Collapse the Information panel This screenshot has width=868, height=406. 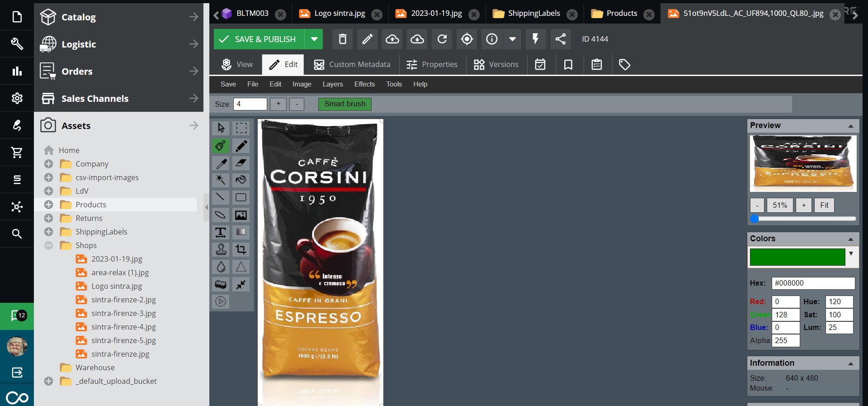pyautogui.click(x=851, y=363)
